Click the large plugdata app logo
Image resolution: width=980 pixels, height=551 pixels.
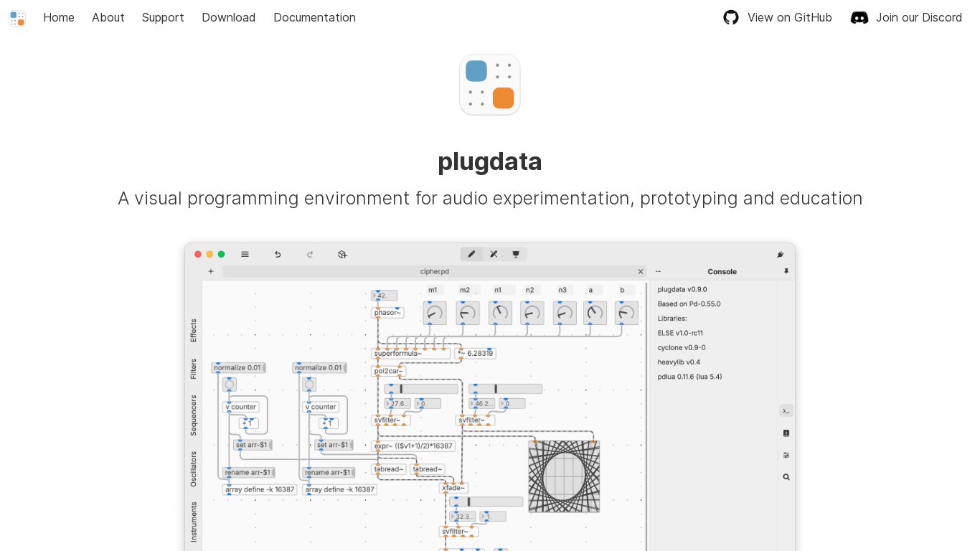pos(490,85)
